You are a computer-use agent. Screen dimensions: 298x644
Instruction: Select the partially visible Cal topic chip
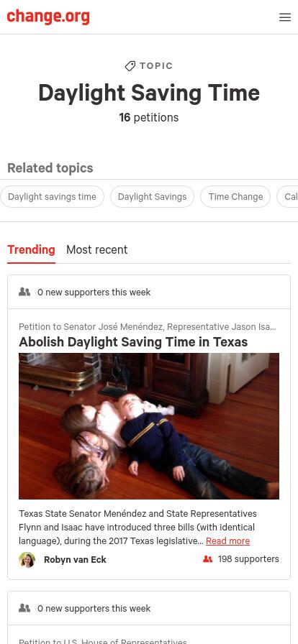coord(288,197)
